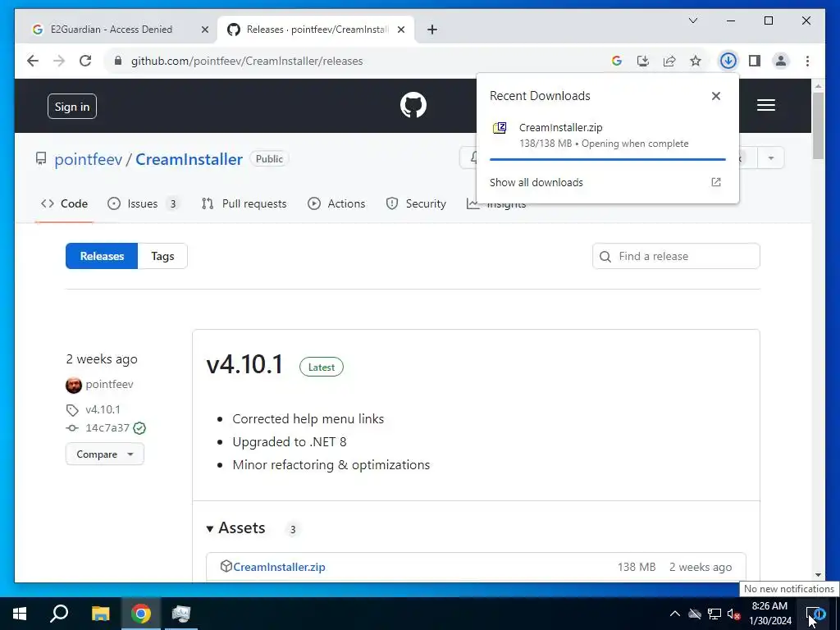The height and width of the screenshot is (630, 840).
Task: Open Windows Start menu
Action: click(x=20, y=614)
